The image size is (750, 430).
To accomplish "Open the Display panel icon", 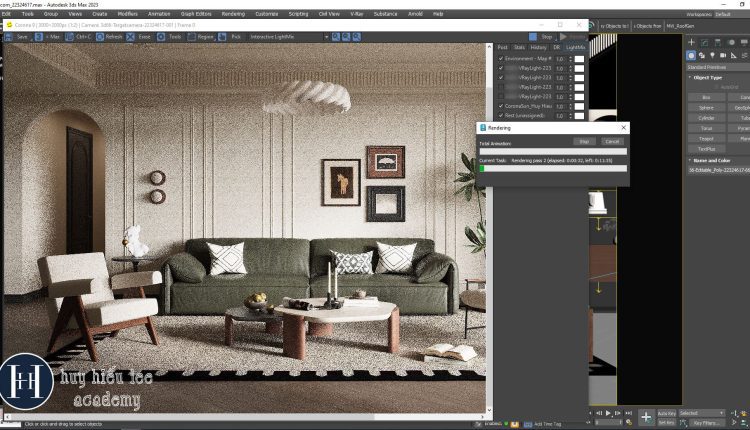I will pos(744,42).
